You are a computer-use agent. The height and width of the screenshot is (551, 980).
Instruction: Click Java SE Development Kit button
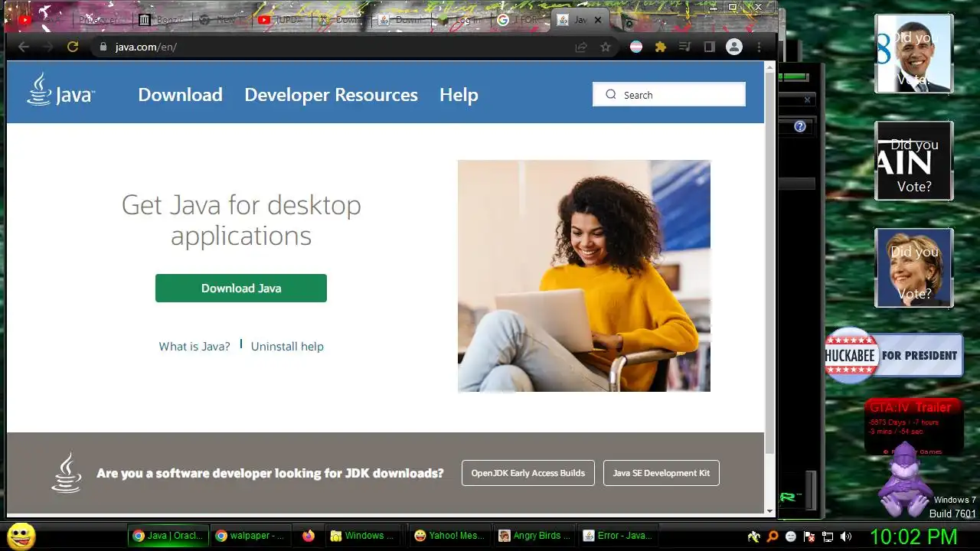click(661, 473)
